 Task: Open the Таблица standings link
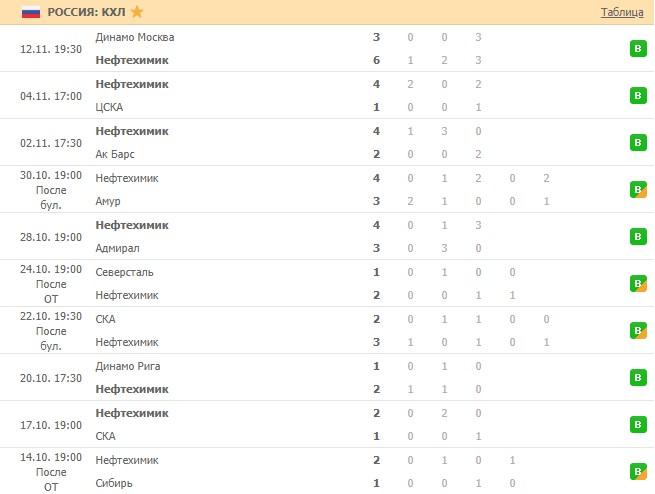[621, 13]
